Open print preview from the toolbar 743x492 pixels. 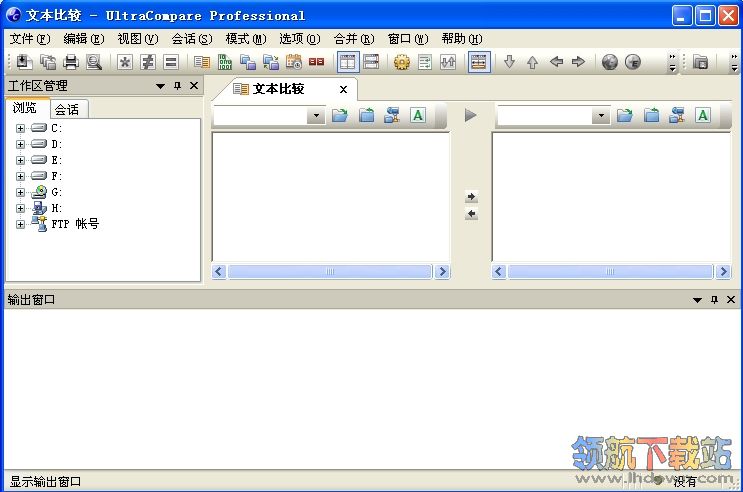coord(94,62)
